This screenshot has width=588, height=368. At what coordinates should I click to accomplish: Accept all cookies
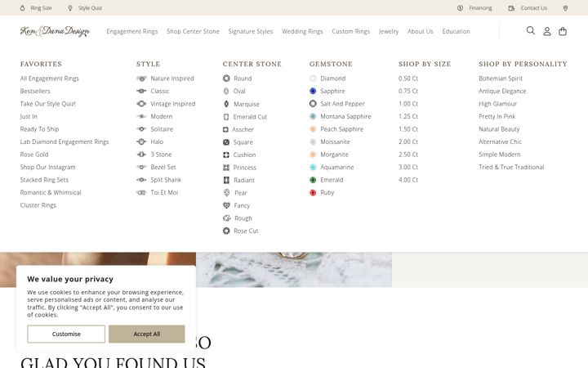coord(147,334)
